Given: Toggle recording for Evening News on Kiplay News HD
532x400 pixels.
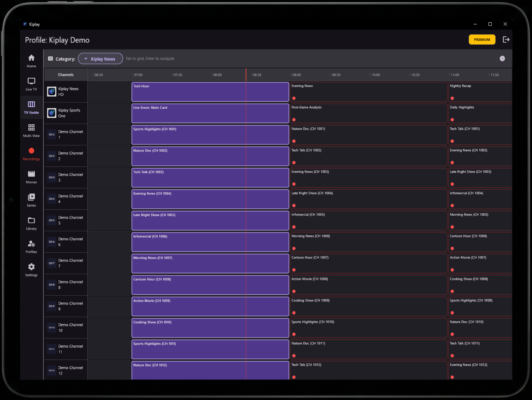Looking at the screenshot, I should (x=294, y=98).
